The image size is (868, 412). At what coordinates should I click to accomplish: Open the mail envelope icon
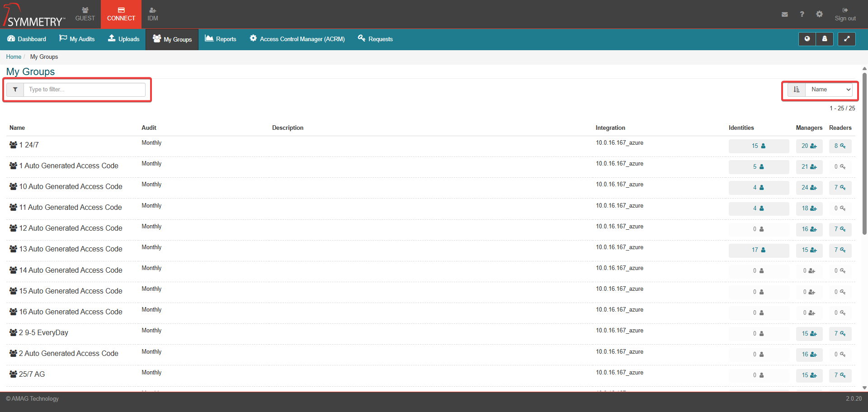785,14
